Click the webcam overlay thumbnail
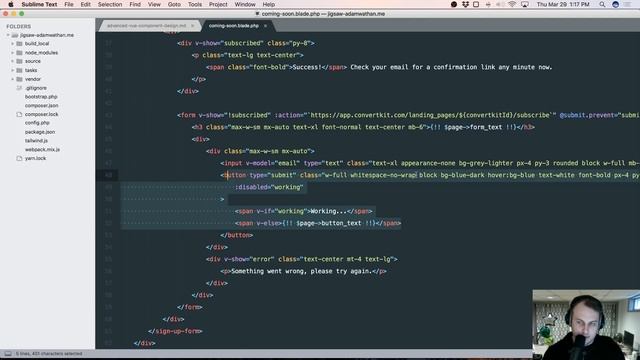 [x=586, y=325]
